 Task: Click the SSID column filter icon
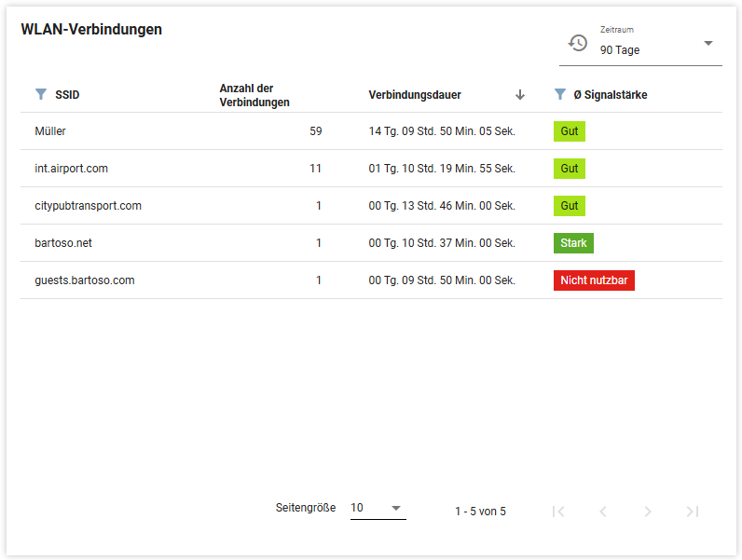40,94
